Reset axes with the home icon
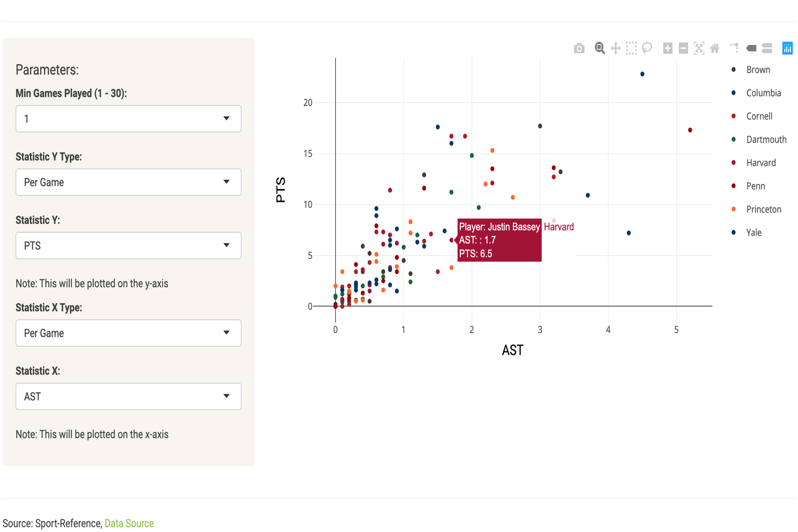Screen dimensions: 798x532 [714, 49]
